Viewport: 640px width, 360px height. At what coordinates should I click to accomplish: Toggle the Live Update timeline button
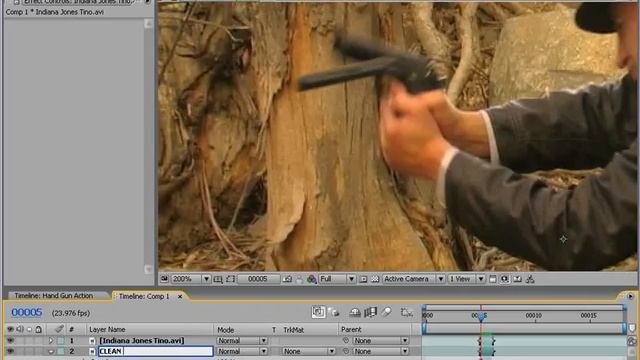318,312
